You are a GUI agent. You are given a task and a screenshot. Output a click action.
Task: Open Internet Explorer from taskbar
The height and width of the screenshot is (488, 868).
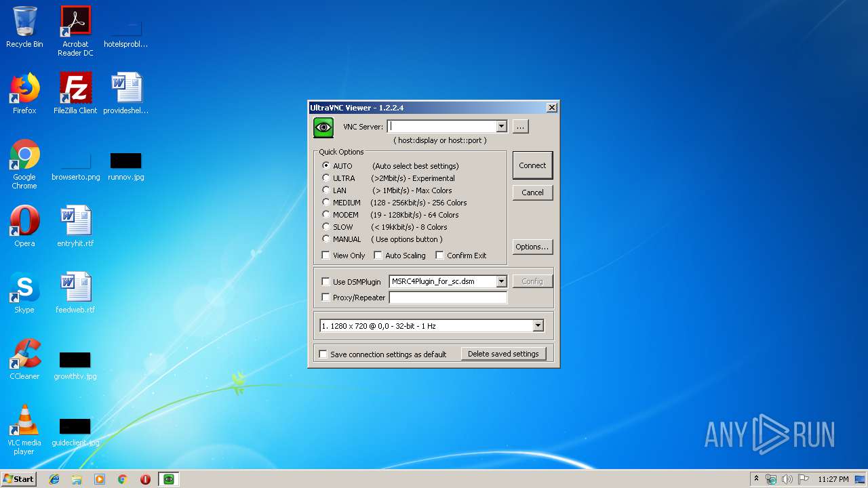pyautogui.click(x=54, y=479)
